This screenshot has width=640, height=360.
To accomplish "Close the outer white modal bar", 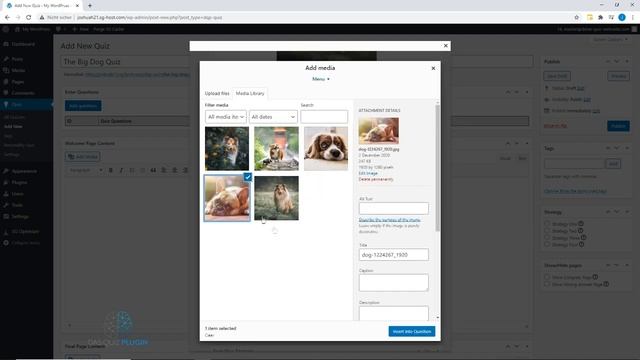I will (x=446, y=46).
